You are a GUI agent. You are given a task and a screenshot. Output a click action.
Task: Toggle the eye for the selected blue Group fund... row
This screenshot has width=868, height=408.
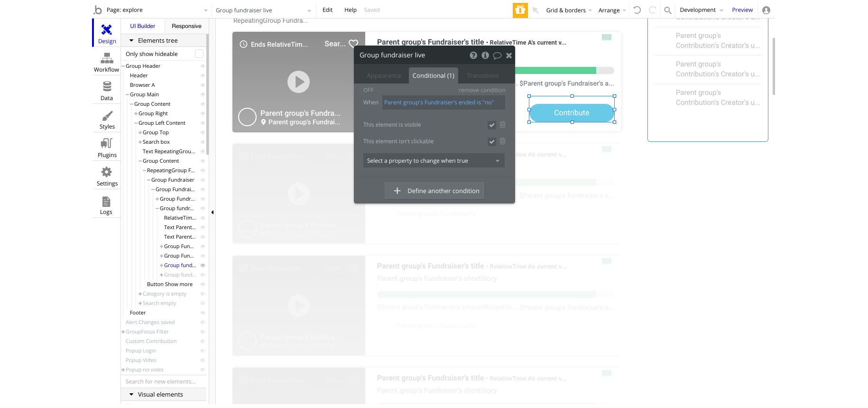pyautogui.click(x=203, y=265)
